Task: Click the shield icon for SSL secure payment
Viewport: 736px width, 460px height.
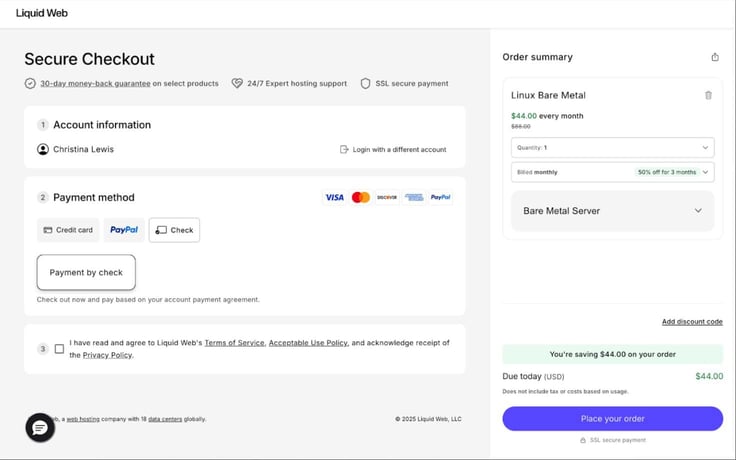Action: 365,84
